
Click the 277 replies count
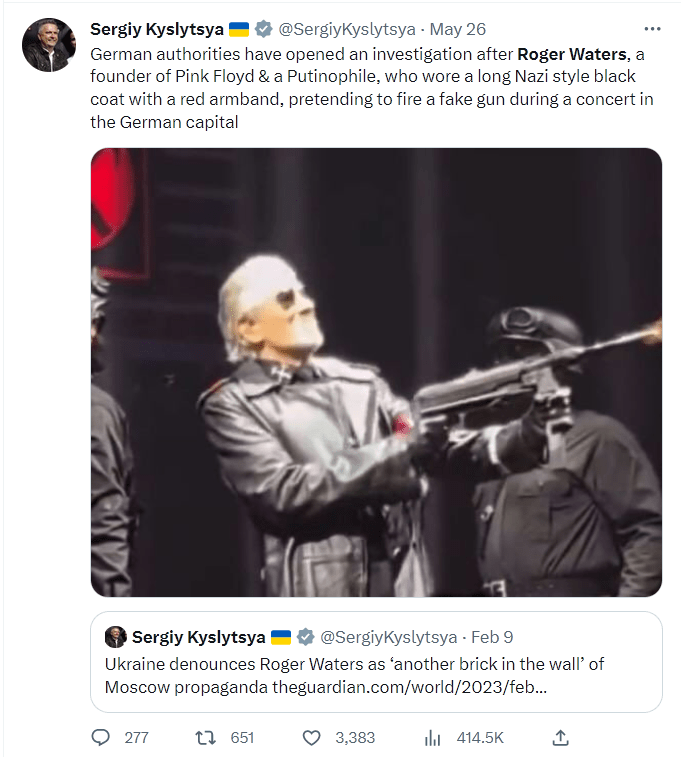click(136, 738)
